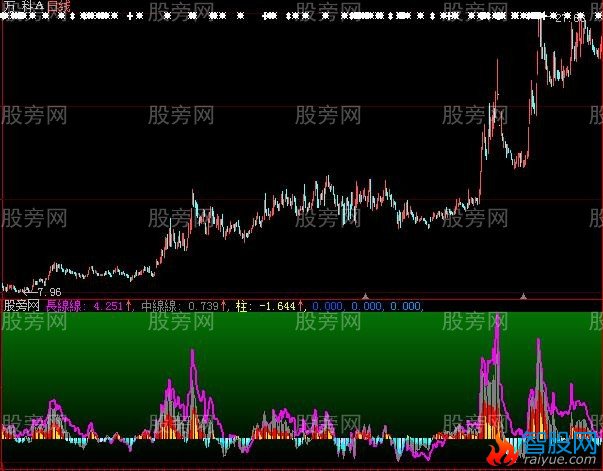Click the small triangle marker near 7.96

point(29,291)
